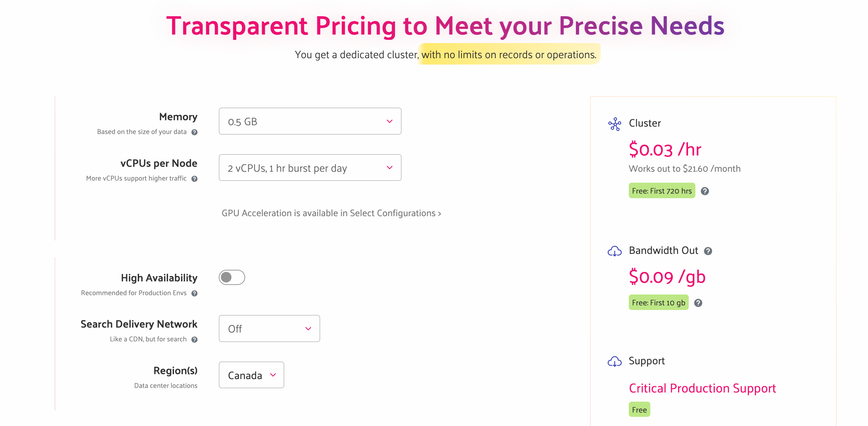The height and width of the screenshot is (426, 868).
Task: Enable the High Availability toggle
Action: coord(232,278)
